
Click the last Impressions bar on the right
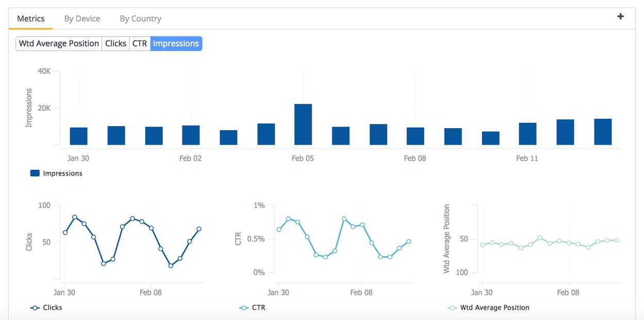click(603, 132)
